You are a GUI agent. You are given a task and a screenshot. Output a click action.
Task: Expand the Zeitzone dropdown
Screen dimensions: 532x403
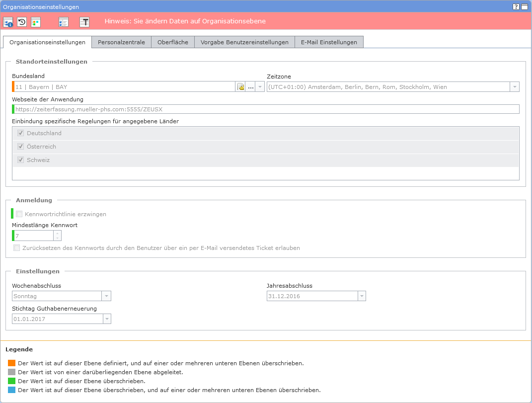click(x=515, y=87)
